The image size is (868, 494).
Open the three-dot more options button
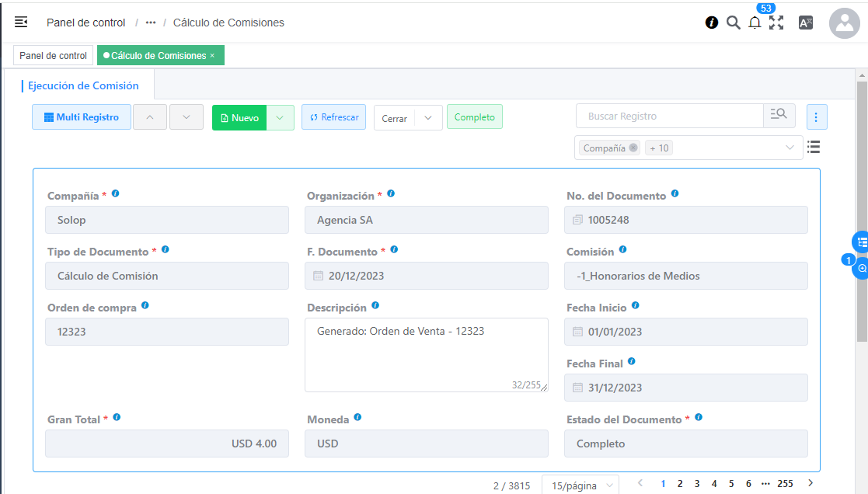pyautogui.click(x=816, y=117)
